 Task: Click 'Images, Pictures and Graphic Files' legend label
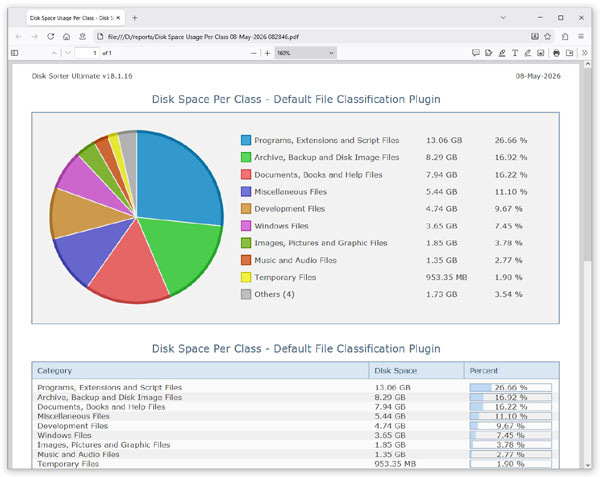point(321,243)
